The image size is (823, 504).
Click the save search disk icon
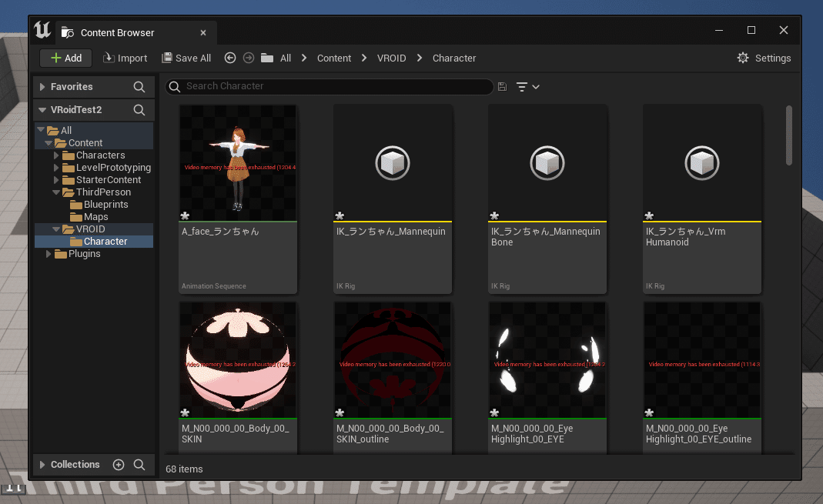click(502, 87)
